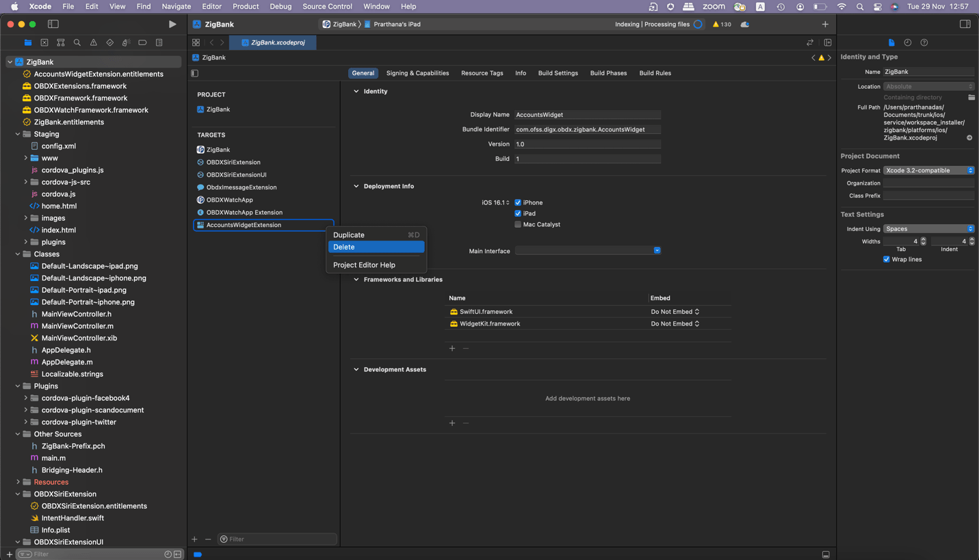Open the Find navigator magnifier icon
This screenshot has width=979, height=560.
77,42
